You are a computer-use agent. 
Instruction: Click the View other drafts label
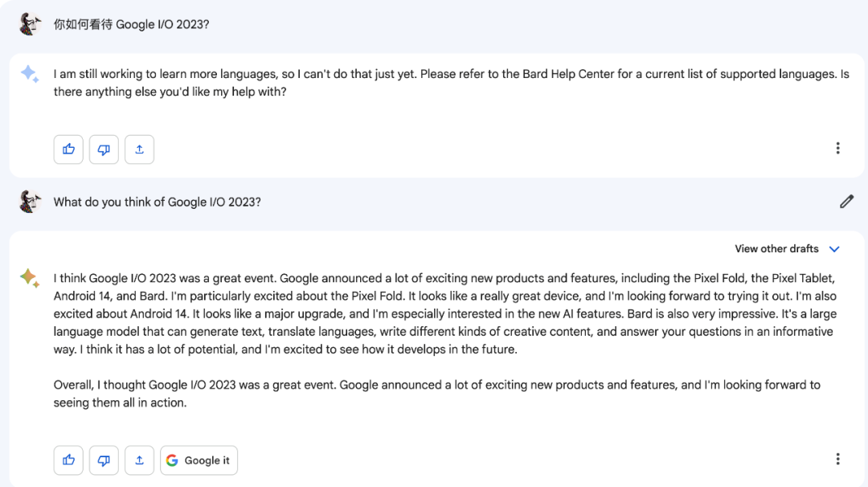point(776,249)
